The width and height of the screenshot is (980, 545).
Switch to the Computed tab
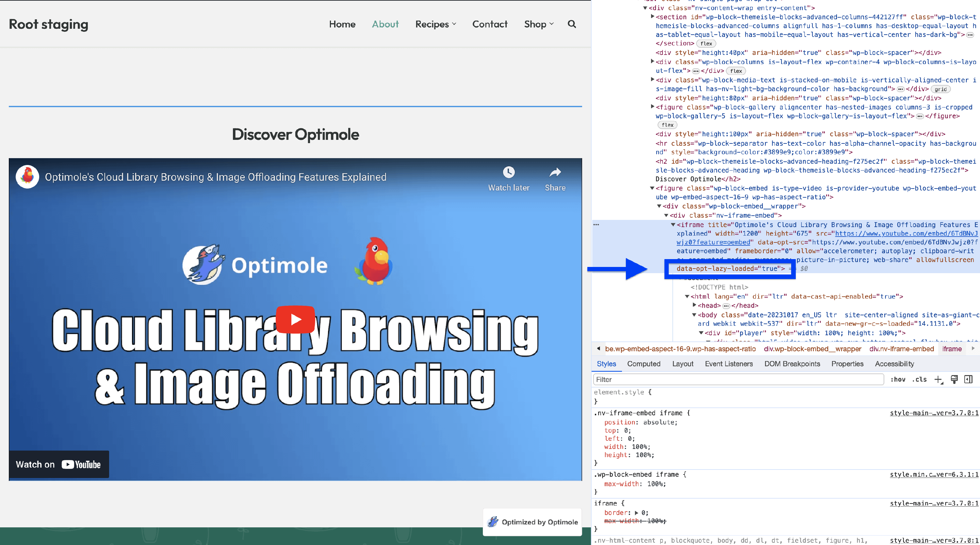(x=643, y=363)
